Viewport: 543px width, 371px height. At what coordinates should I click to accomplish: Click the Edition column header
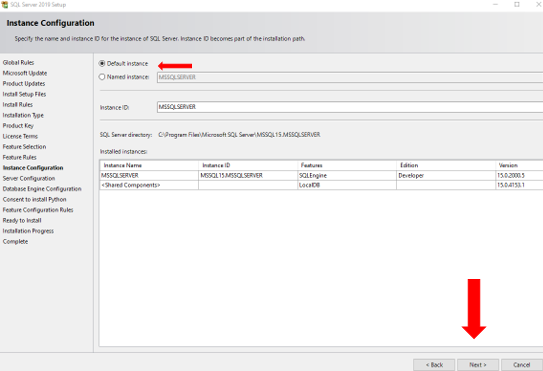click(x=446, y=165)
